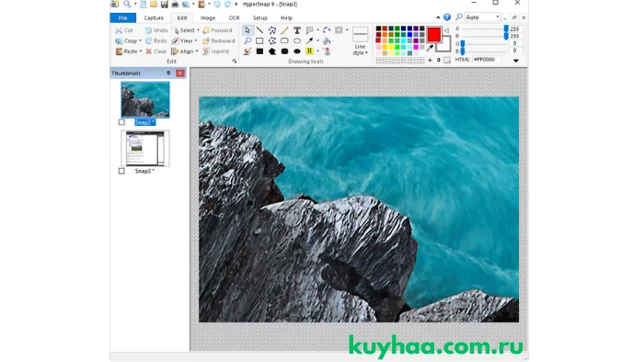Pick the straight line drawing tool
Viewport: 644px width, 362px height.
pos(259,30)
